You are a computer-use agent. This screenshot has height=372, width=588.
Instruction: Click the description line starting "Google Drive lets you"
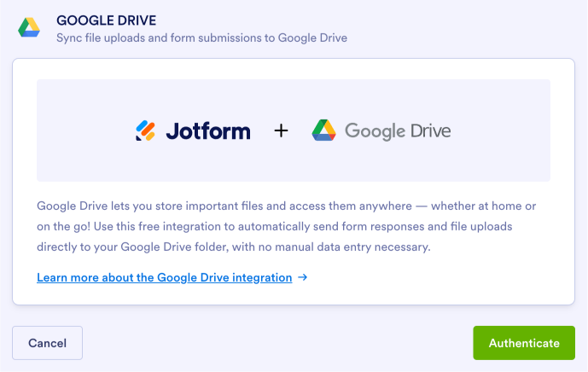click(x=286, y=206)
